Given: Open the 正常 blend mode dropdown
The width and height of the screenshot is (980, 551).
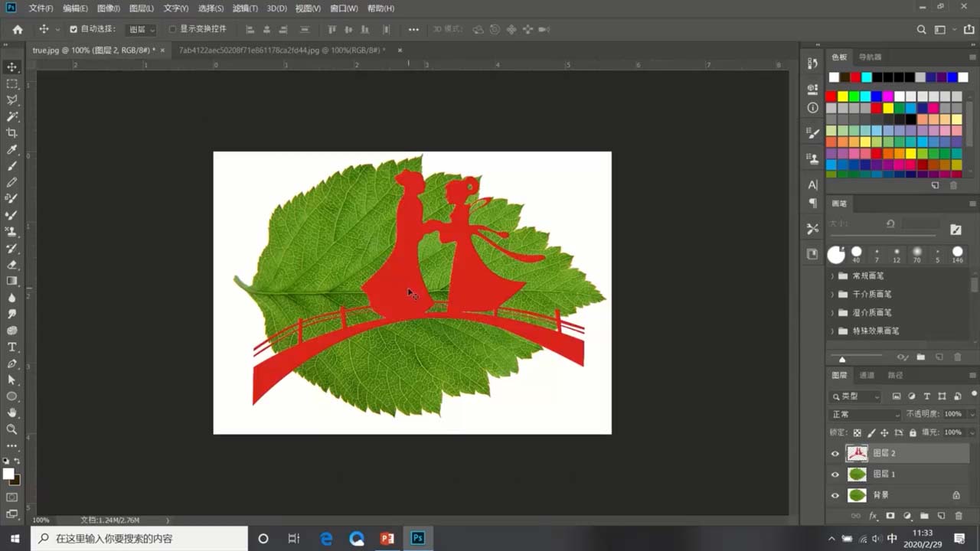Looking at the screenshot, I should [866, 414].
